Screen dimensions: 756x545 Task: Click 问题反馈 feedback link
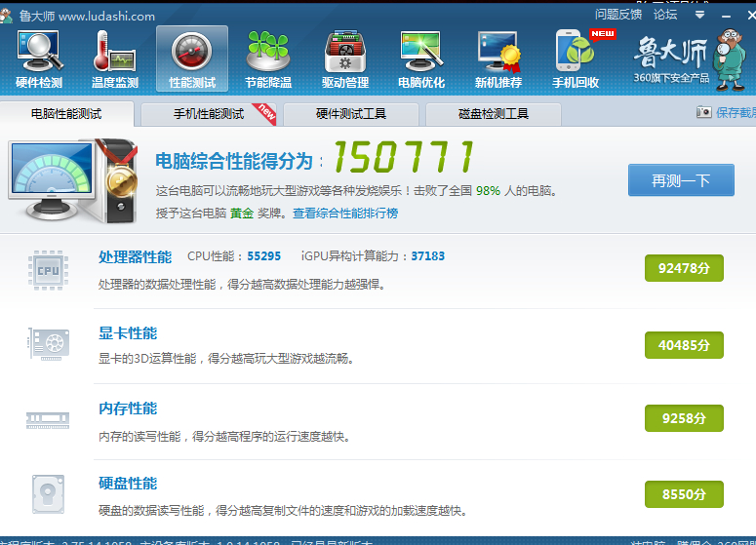[x=618, y=15]
